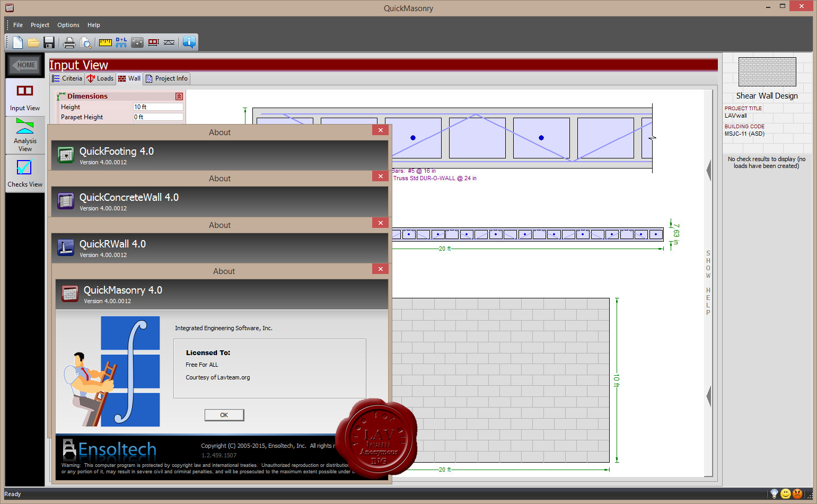Click the upper arrow on help panel edge
The height and width of the screenshot is (504, 817).
pyautogui.click(x=709, y=171)
